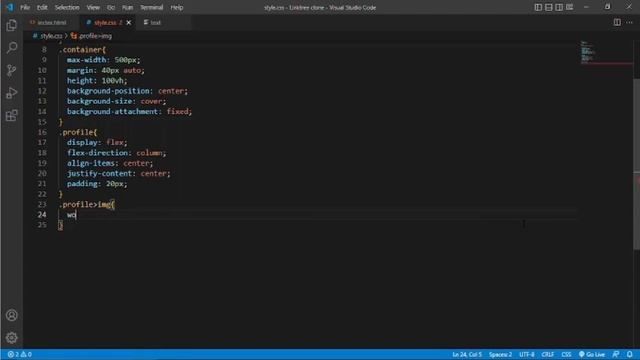Screen dimensions: 640x360
Task: Open the File menu
Action: (25, 7)
